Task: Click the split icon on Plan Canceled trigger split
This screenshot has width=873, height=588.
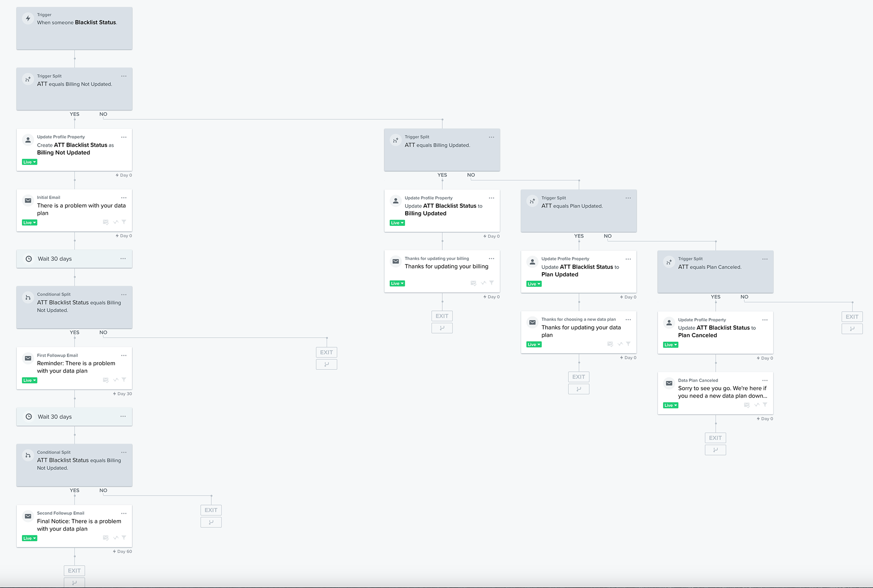Action: click(669, 262)
